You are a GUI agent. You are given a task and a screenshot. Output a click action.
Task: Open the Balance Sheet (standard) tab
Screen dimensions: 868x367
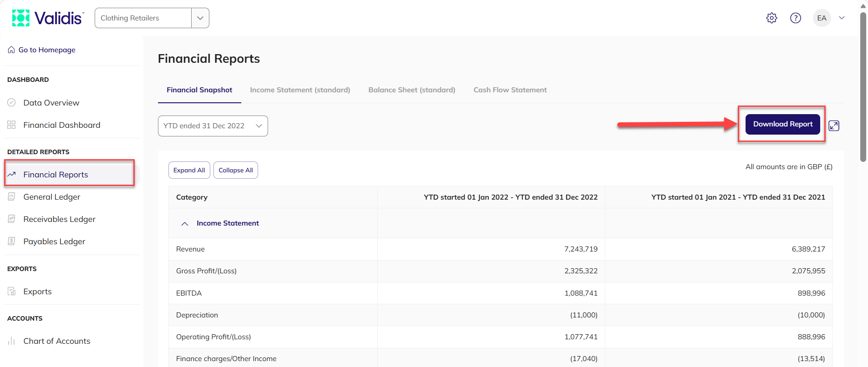point(412,90)
